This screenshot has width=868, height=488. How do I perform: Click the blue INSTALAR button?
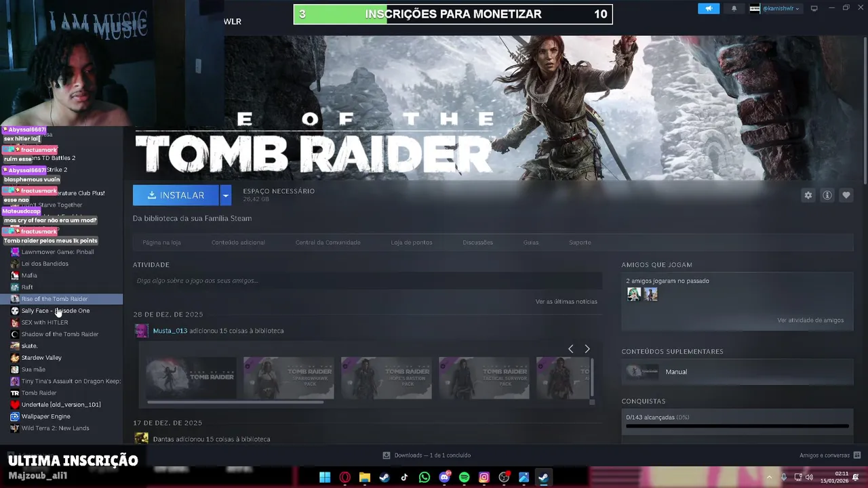(x=176, y=195)
